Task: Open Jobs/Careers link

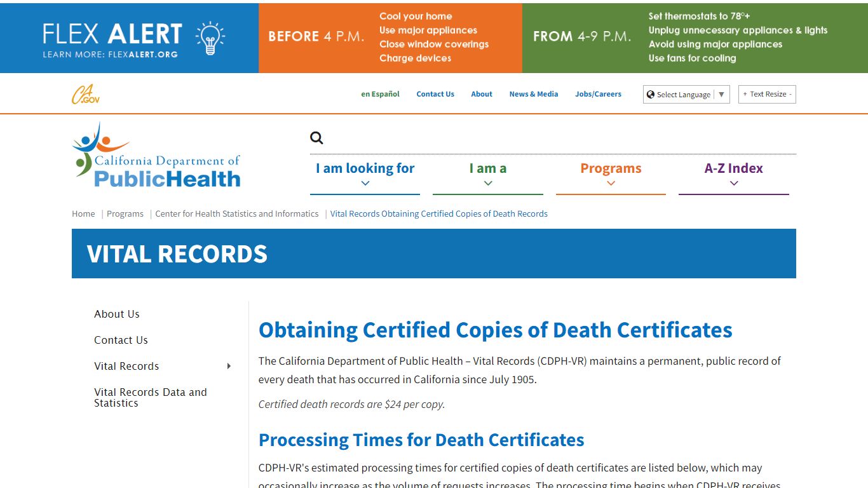Action: tap(599, 94)
